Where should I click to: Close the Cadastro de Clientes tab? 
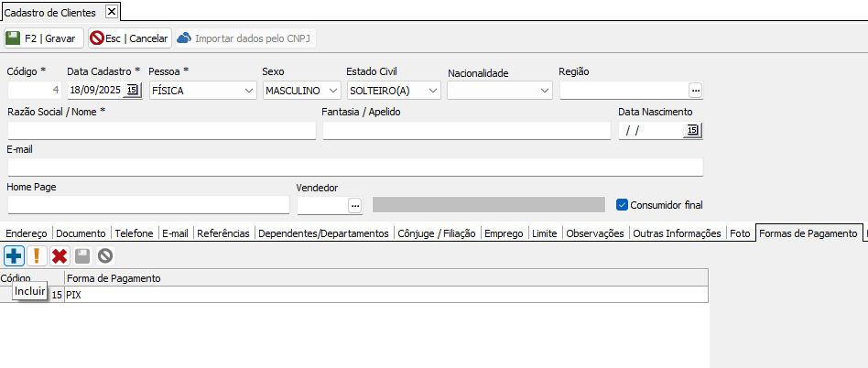tap(112, 12)
